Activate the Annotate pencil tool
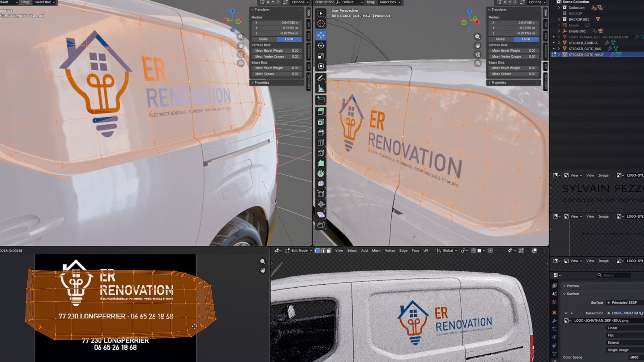 321,78
